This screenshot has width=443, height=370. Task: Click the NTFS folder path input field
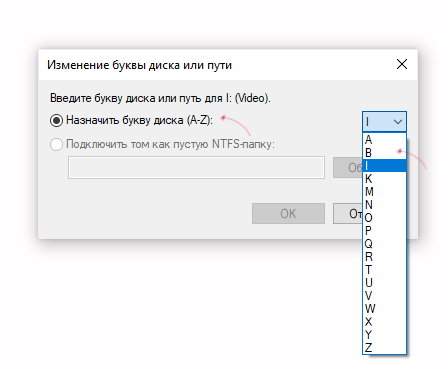[x=196, y=168]
